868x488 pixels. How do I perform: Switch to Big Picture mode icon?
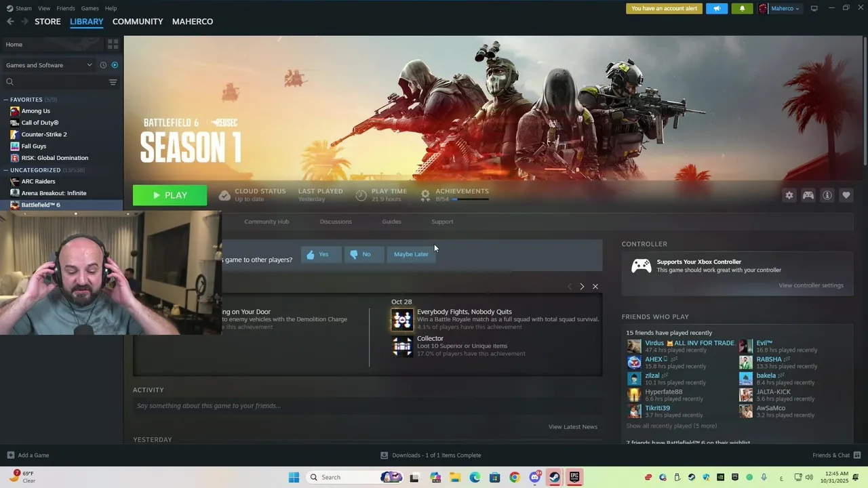(814, 8)
